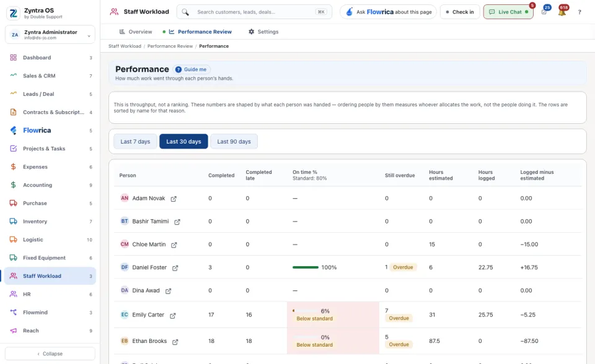Click the Dashboard sidebar icon
595x364 pixels.
coord(13,58)
